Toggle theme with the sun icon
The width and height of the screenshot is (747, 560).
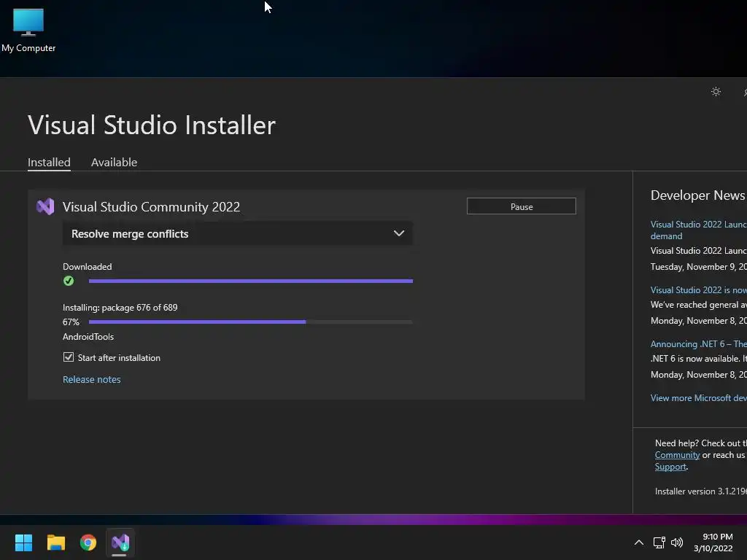[716, 91]
